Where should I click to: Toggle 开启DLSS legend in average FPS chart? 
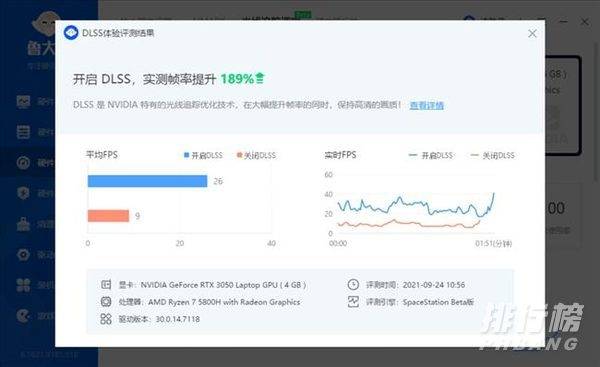[x=203, y=155]
